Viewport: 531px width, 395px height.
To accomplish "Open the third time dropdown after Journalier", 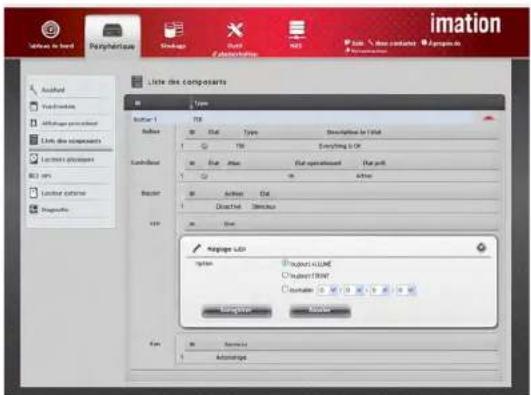I will [x=380, y=290].
